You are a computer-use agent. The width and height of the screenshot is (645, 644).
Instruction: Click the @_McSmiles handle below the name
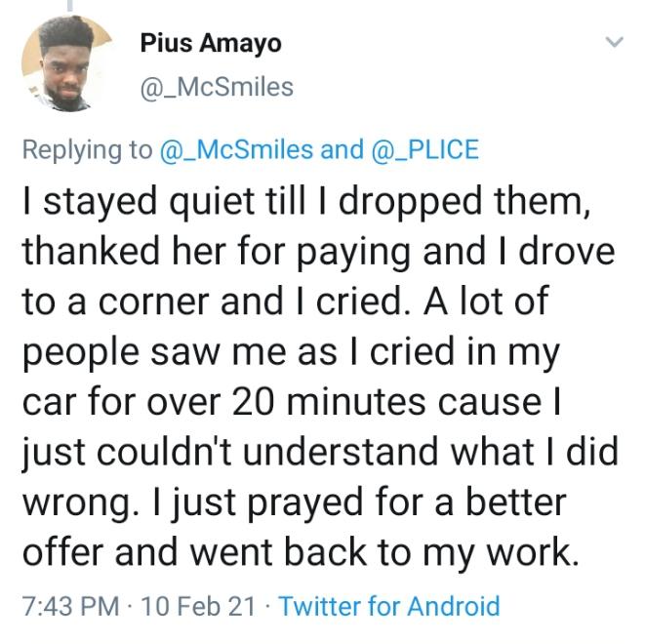coord(217,87)
